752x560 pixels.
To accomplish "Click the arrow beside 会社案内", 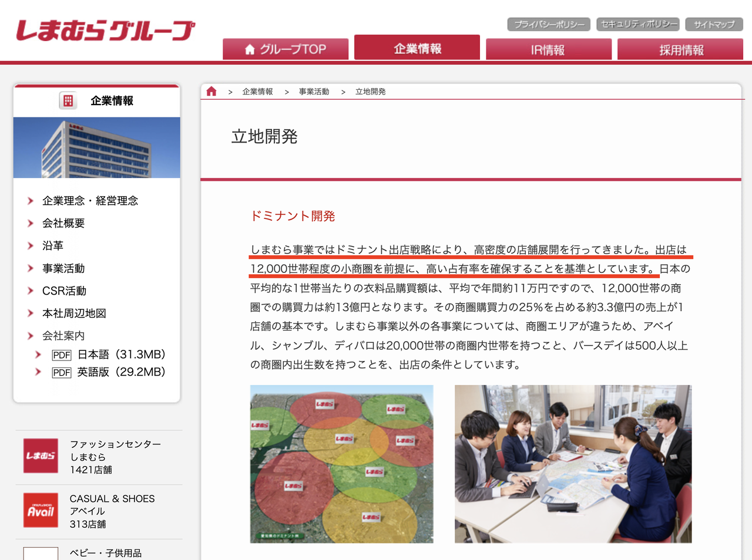I will tap(31, 336).
